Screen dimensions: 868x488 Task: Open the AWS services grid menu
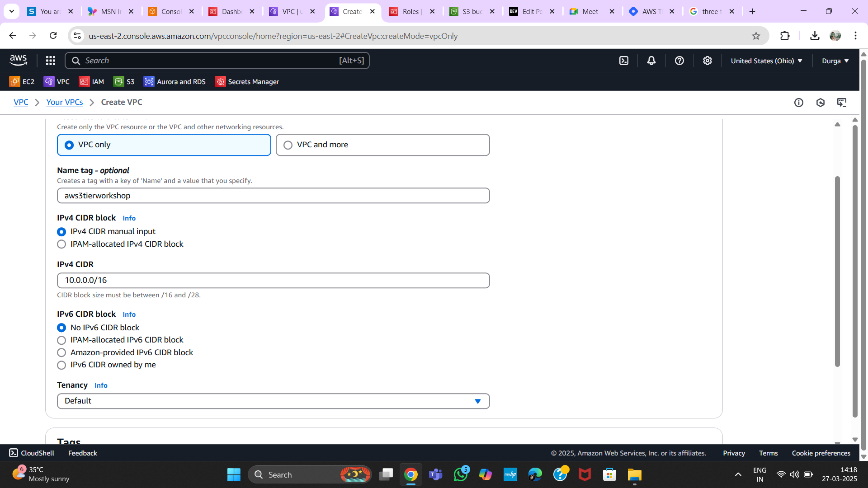point(51,61)
